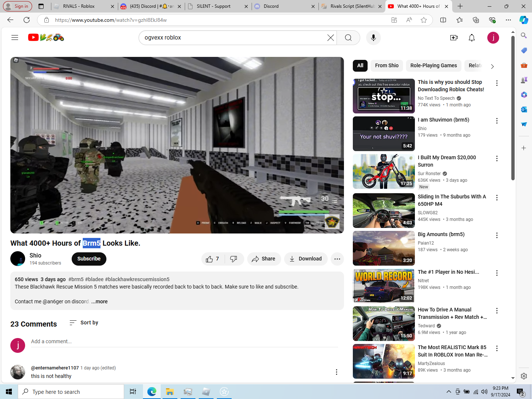The height and width of the screenshot is (399, 532).
Task: Open the Create video icon
Action: point(454,38)
